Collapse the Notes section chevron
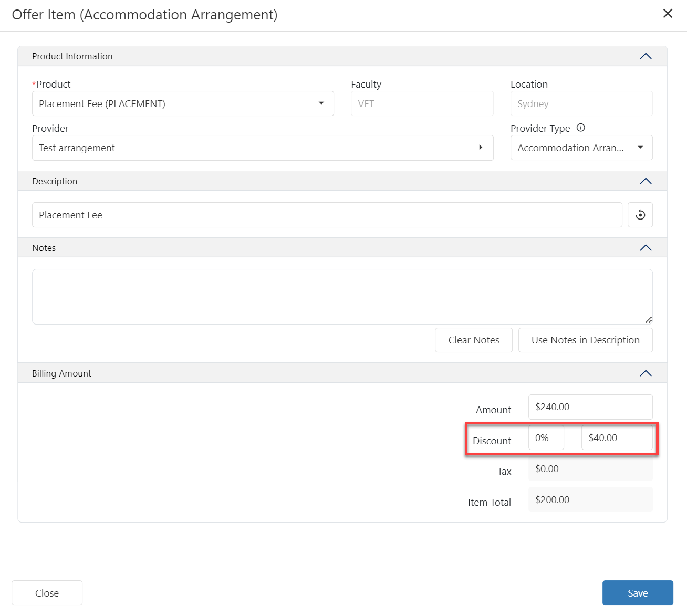Viewport: 687px width, 616px height. tap(646, 248)
